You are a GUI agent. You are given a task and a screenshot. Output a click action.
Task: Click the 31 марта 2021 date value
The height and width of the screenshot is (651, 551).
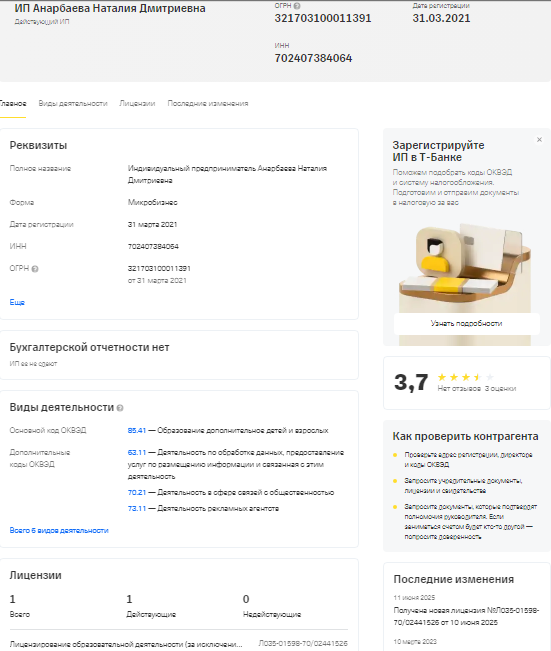coord(152,225)
